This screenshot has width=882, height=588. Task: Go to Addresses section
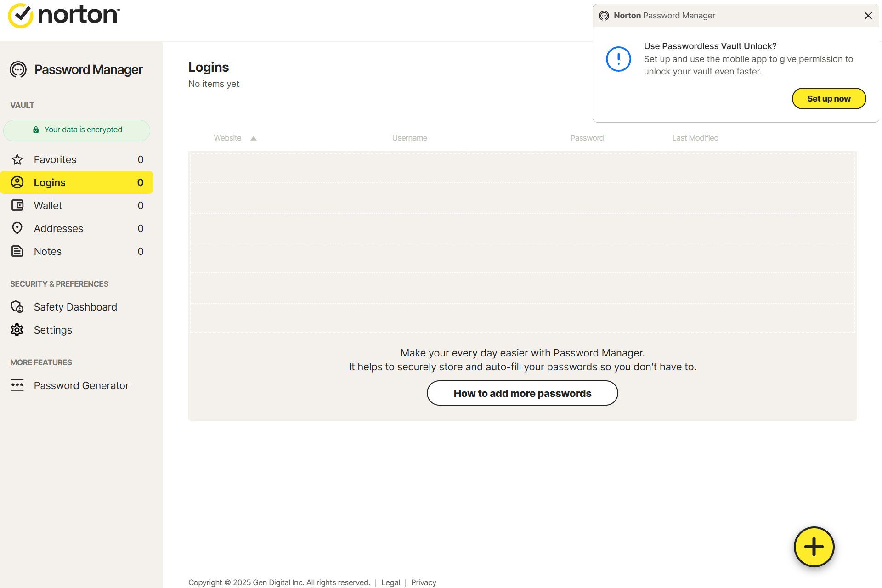[77, 228]
